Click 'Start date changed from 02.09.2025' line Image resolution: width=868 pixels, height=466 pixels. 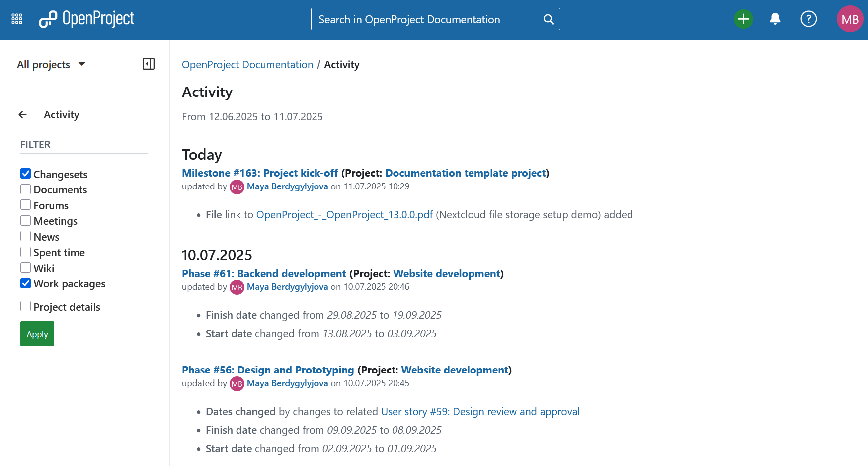tap(321, 449)
